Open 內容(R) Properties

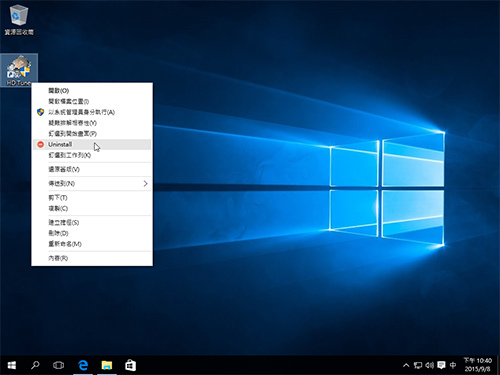pos(92,258)
